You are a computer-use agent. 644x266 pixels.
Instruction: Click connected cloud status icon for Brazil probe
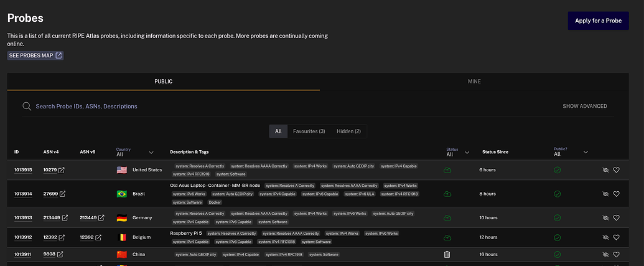447,194
